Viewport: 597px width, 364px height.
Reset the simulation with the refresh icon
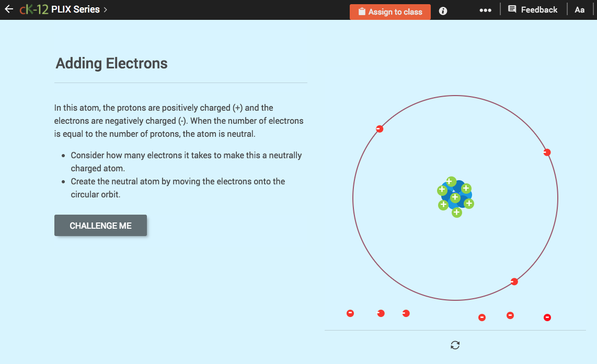pyautogui.click(x=455, y=345)
